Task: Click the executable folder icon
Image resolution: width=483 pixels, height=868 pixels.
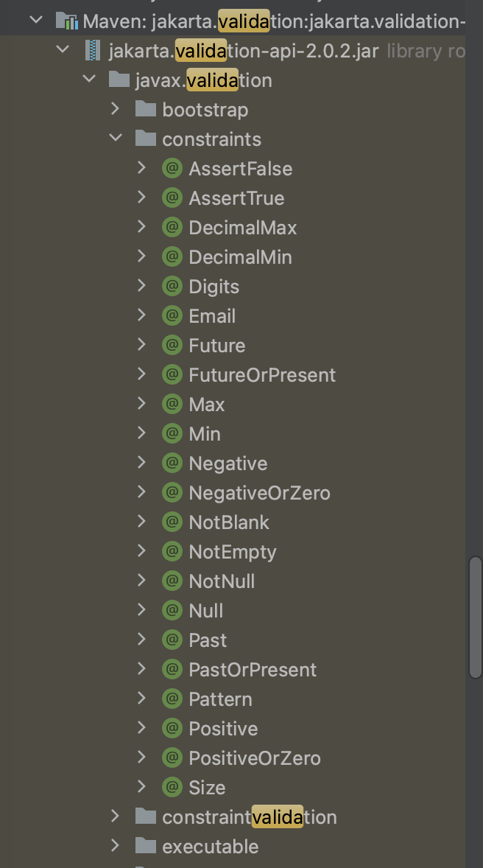Action: tap(146, 847)
